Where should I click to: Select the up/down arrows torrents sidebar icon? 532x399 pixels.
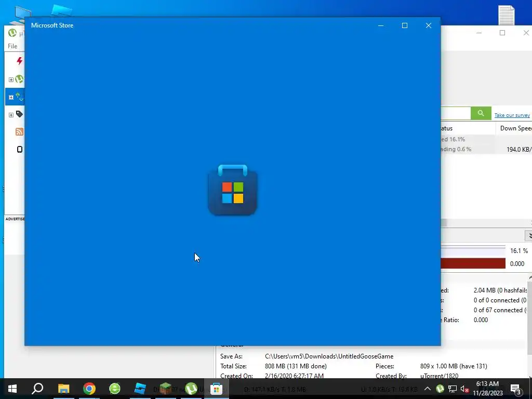(19, 97)
